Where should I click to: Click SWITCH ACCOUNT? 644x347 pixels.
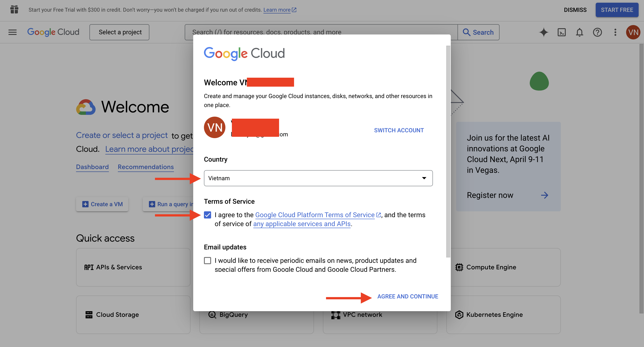[x=399, y=130]
